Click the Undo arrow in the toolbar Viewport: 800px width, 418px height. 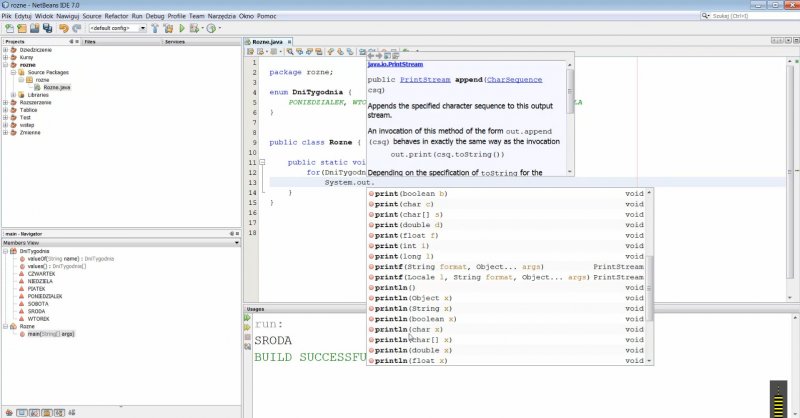[x=62, y=28]
